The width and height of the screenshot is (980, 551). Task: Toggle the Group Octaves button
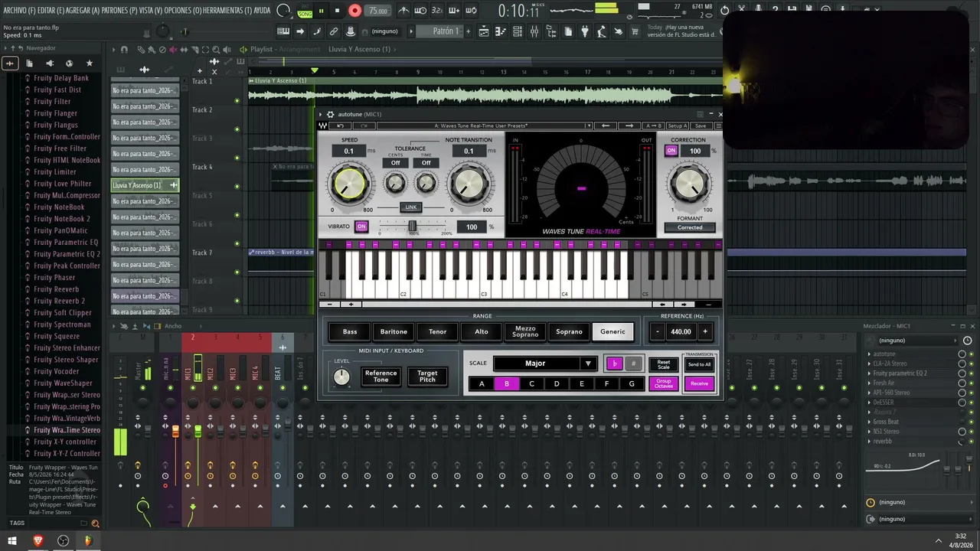tap(664, 383)
